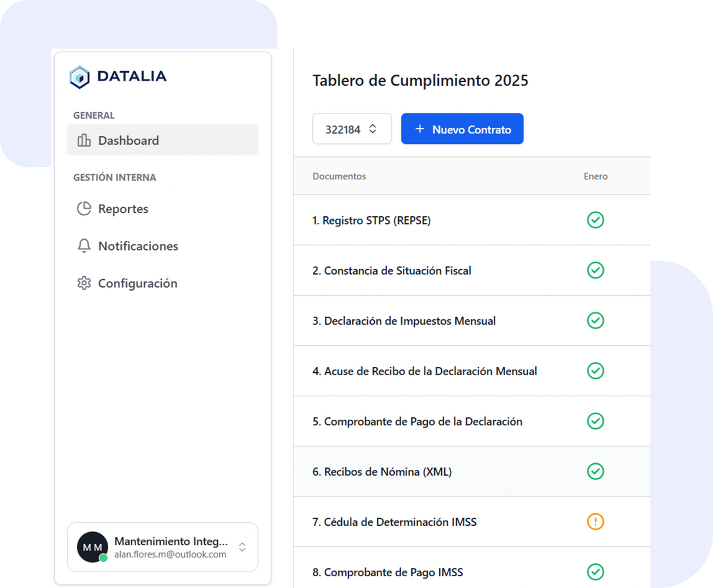Open the 322184 contract selector dropdown
The image size is (713, 588).
click(352, 129)
